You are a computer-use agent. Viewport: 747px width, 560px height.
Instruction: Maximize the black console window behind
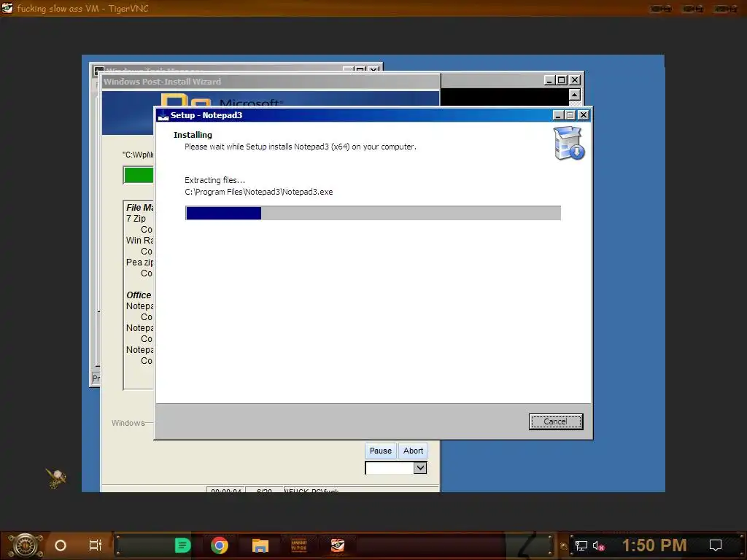coord(562,80)
